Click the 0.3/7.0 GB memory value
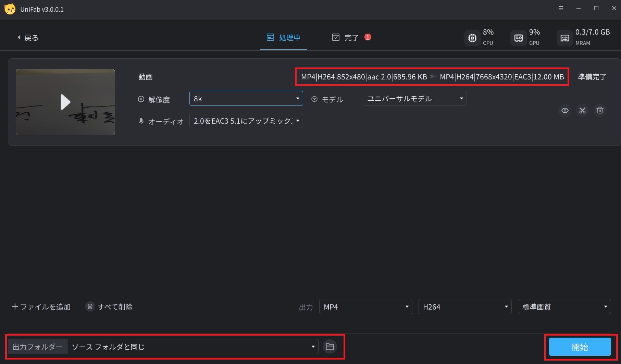 (x=593, y=32)
